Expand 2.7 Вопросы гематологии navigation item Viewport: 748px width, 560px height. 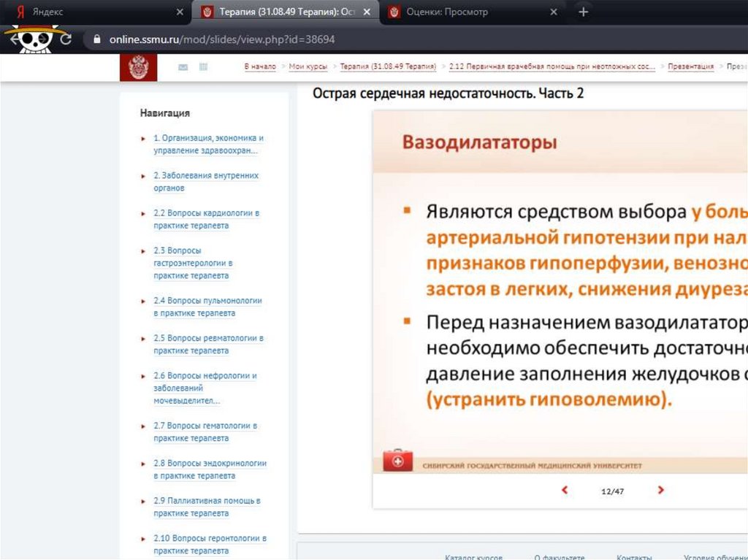[143, 426]
